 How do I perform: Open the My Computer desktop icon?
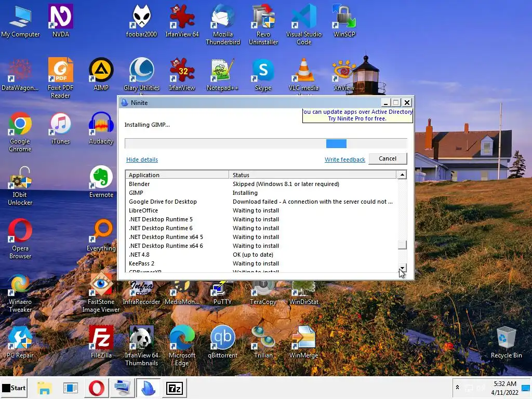click(x=20, y=20)
